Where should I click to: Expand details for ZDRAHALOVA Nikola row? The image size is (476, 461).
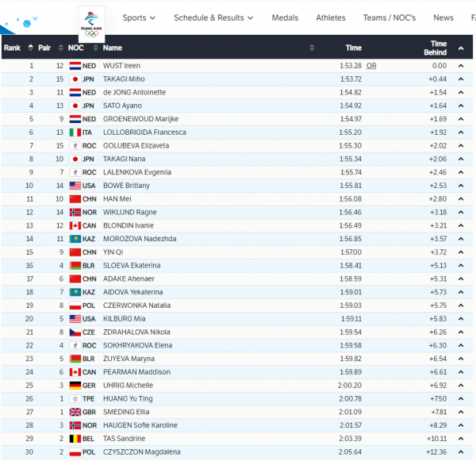[461, 332]
